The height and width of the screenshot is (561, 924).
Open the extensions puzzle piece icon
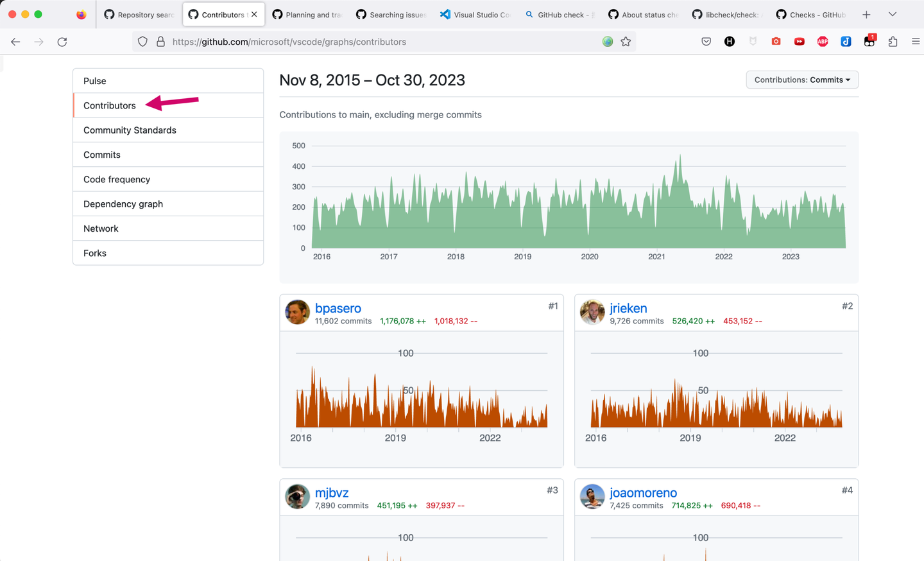click(x=893, y=42)
